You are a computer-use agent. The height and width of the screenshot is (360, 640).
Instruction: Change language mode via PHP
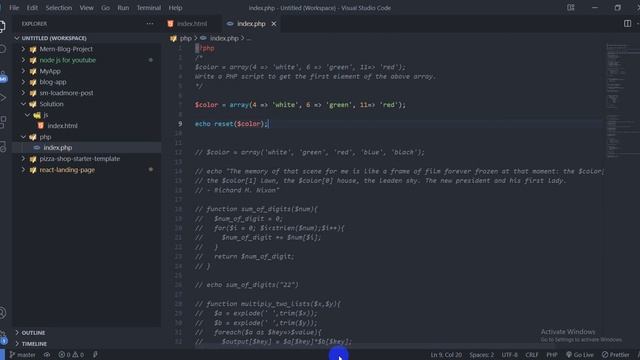coord(552,355)
